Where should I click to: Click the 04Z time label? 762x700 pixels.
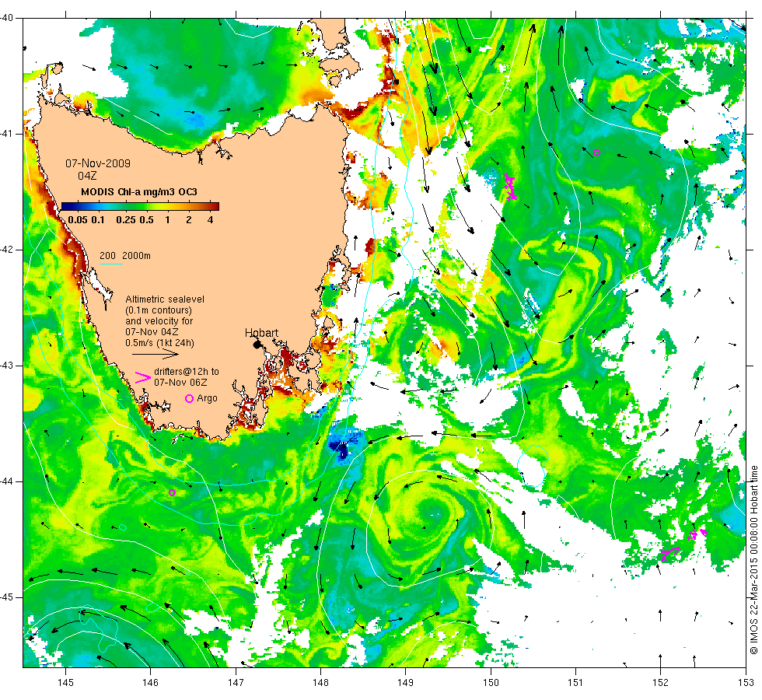pyautogui.click(x=87, y=176)
